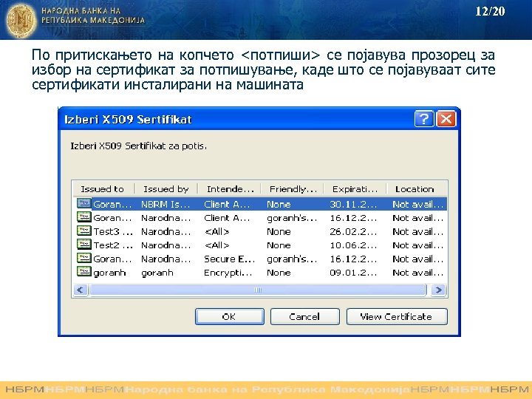
Task: Close the Izberi X509 Sertifikat dialog
Action: [x=446, y=119]
